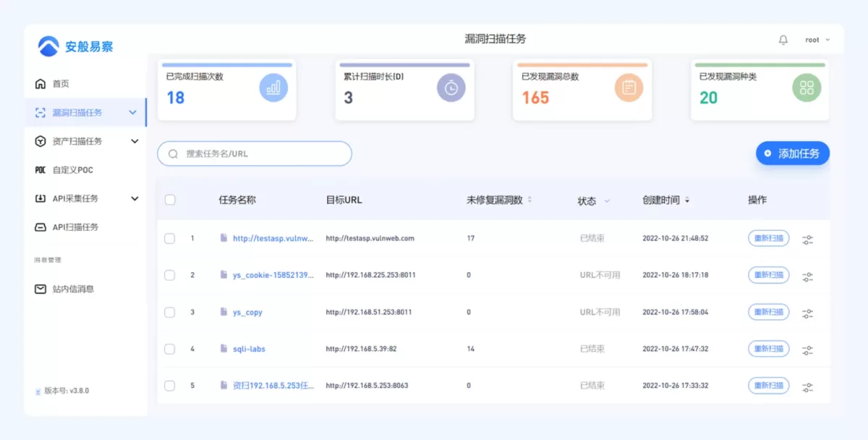
Task: Click the scan icon beside 漏洞扫描任务
Action: pyautogui.click(x=41, y=113)
